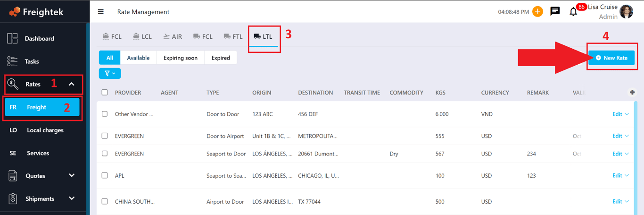The width and height of the screenshot is (644, 215).
Task: Open the notifications bell icon
Action: coord(573,11)
